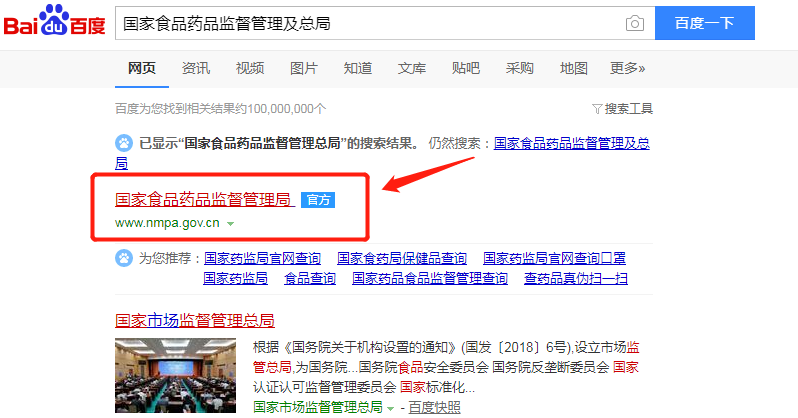Open 搜索工具 search tools
Viewport: 798px width, 418px height.
[x=629, y=109]
